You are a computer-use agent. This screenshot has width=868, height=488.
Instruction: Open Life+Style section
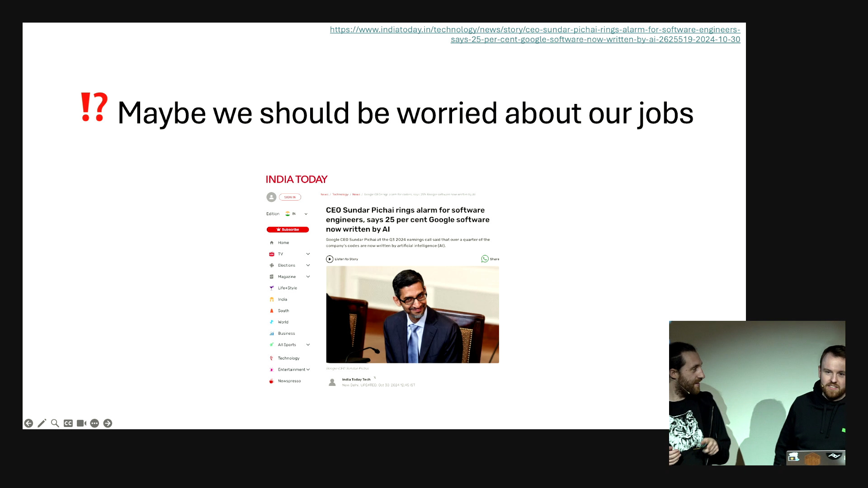[288, 288]
